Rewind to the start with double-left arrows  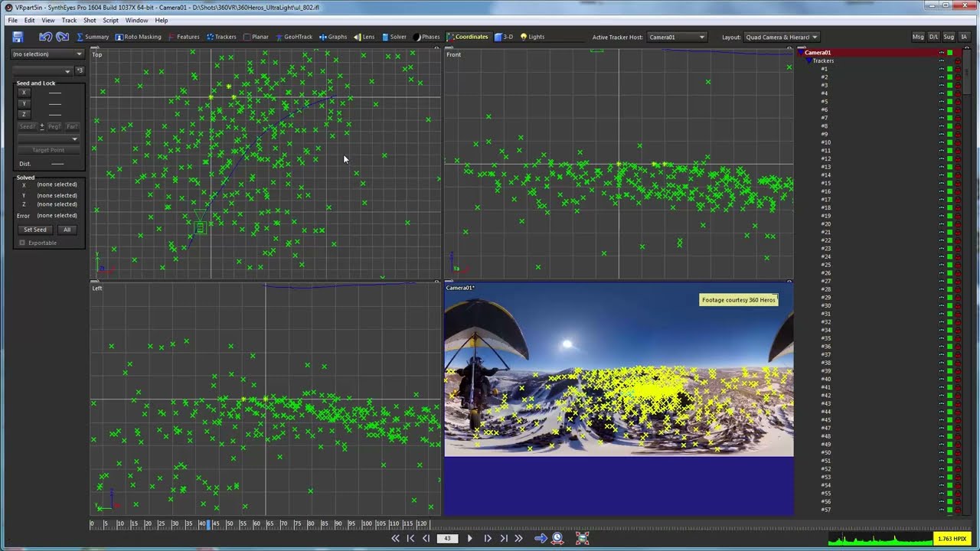[x=395, y=539]
